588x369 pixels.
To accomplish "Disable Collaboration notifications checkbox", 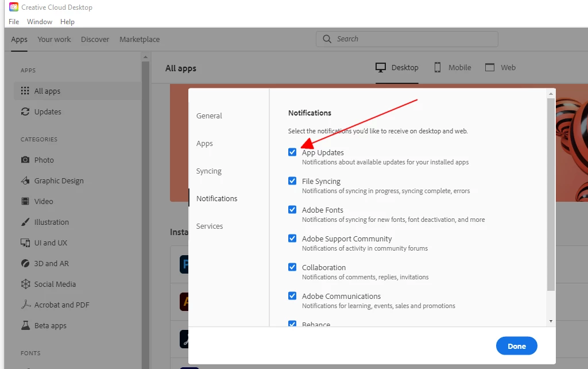I will click(292, 267).
